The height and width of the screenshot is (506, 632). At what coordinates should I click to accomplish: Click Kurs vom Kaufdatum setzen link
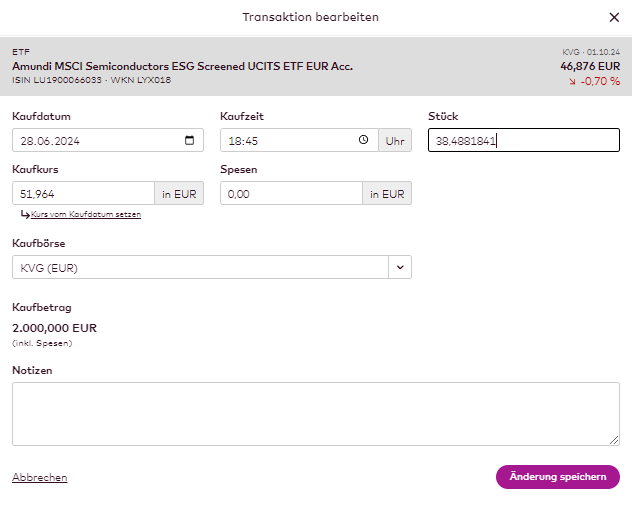86,215
